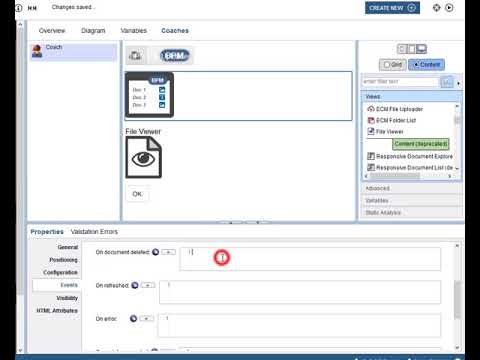Choose the large desktop screen size icon
Viewport: 480px width, 360px height.
[422, 49]
